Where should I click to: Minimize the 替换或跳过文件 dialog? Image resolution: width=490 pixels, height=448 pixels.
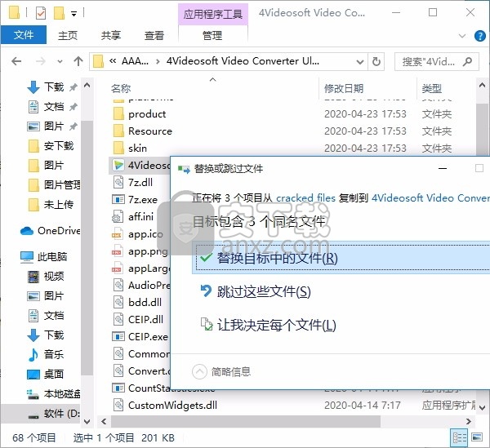point(442,169)
